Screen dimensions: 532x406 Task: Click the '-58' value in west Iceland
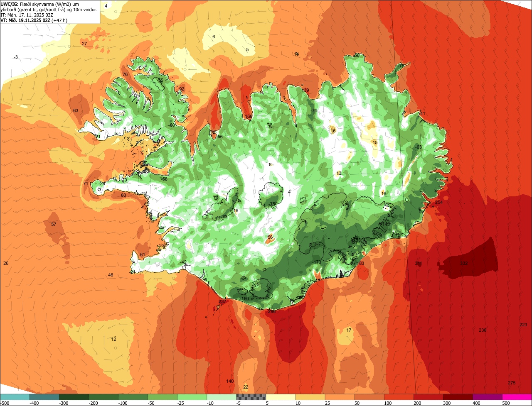pos(165,179)
